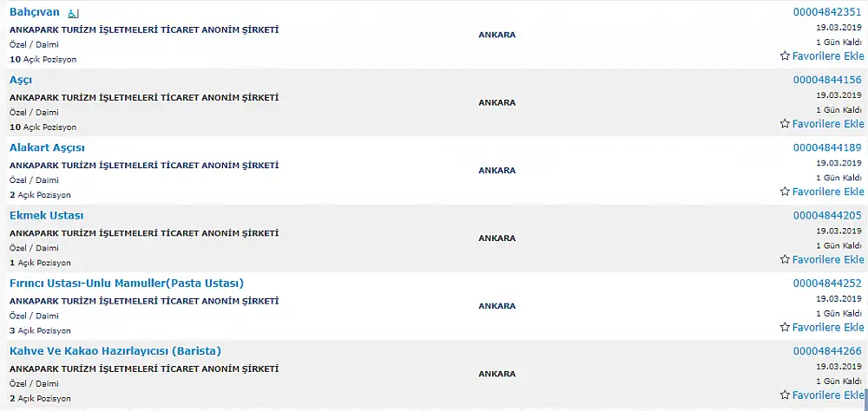The width and height of the screenshot is (868, 411).
Task: Star the Alakart Aşçısı job listing
Action: coord(785,192)
